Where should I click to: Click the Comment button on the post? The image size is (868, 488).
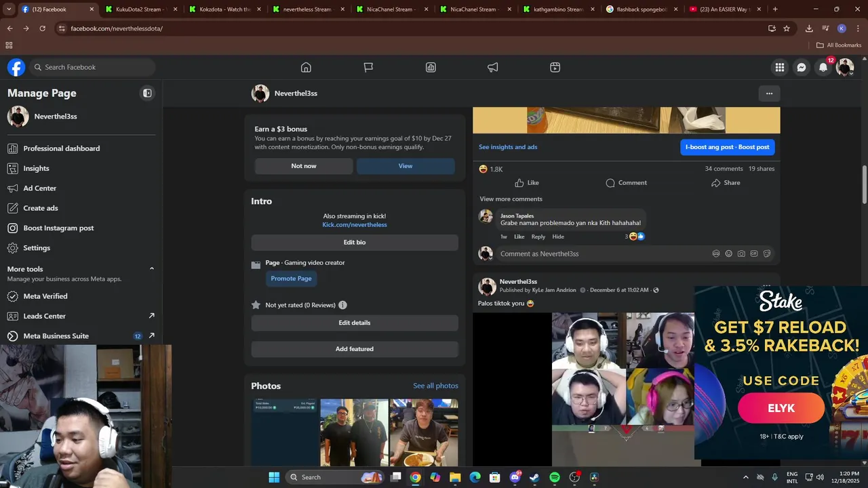click(x=626, y=183)
